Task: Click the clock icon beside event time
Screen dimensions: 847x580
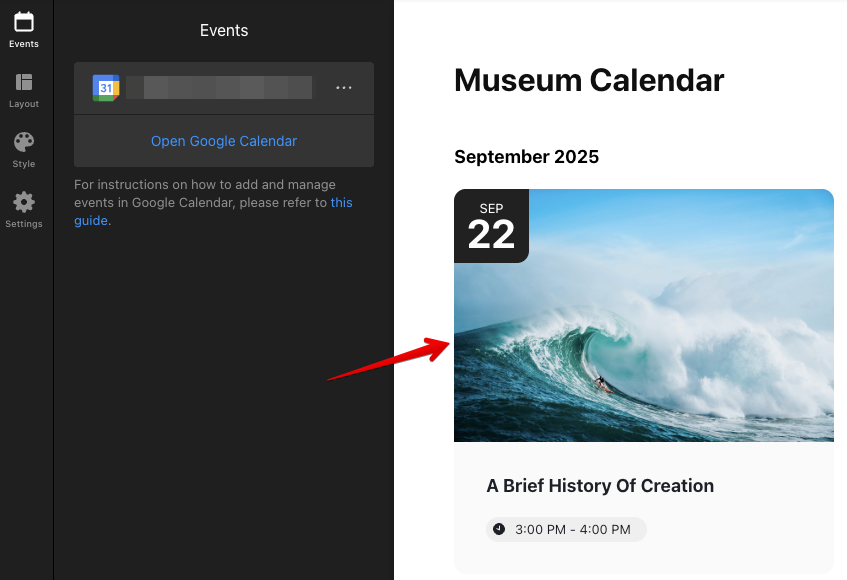Action: pyautogui.click(x=499, y=529)
